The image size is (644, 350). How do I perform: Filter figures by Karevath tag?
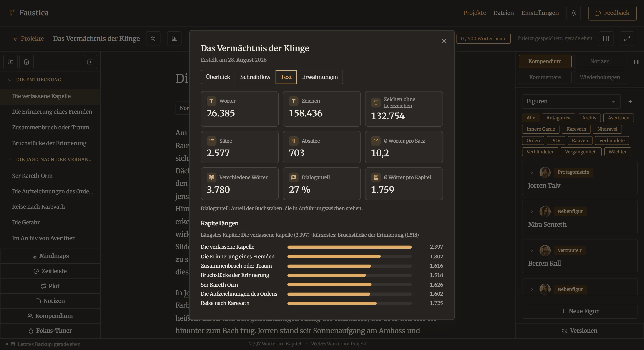click(x=576, y=129)
